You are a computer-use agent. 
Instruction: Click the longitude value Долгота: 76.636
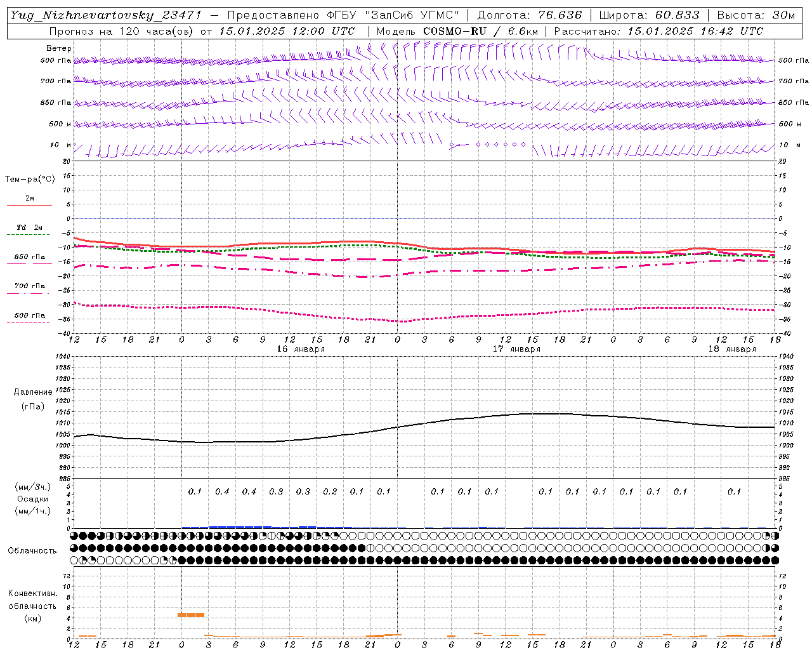[529, 15]
